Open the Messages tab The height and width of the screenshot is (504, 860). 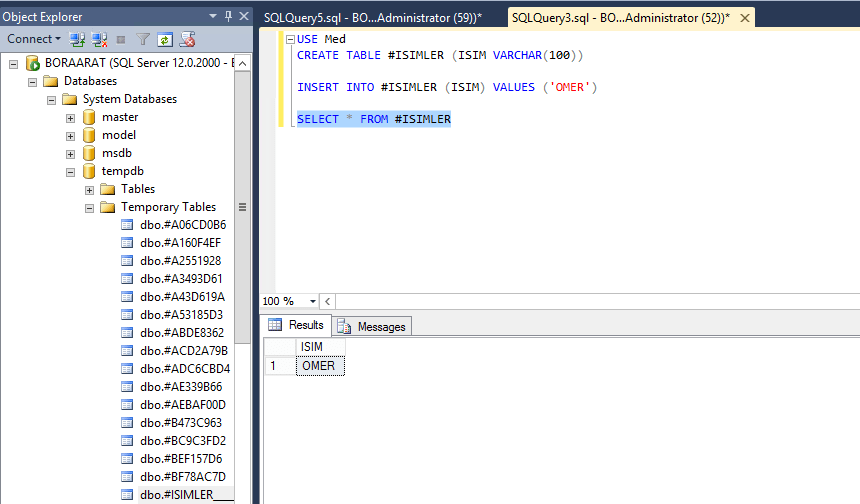[x=372, y=327]
